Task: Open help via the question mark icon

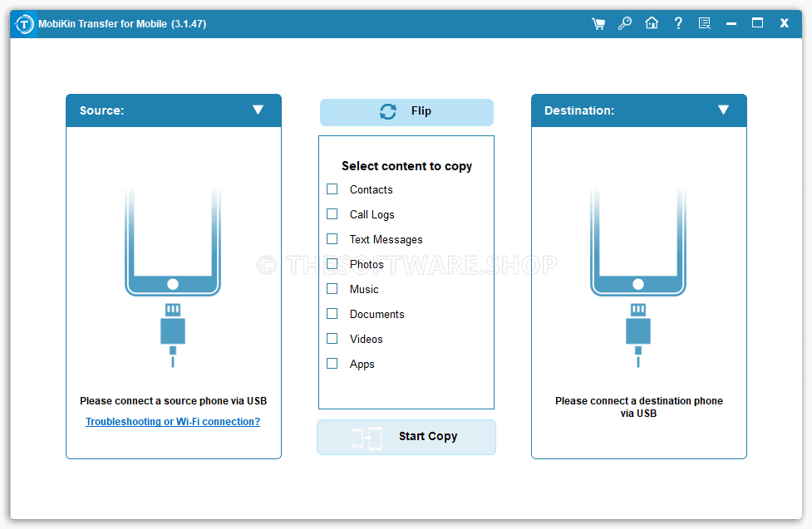Action: tap(678, 23)
